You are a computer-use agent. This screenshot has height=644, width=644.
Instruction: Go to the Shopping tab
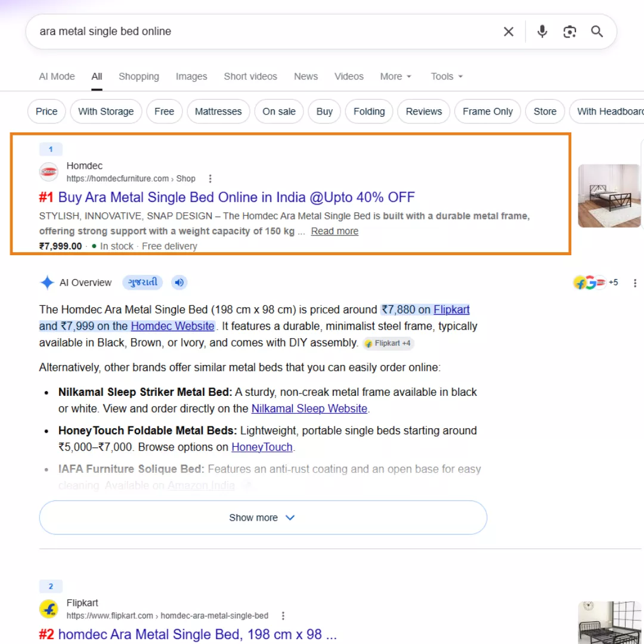139,77
